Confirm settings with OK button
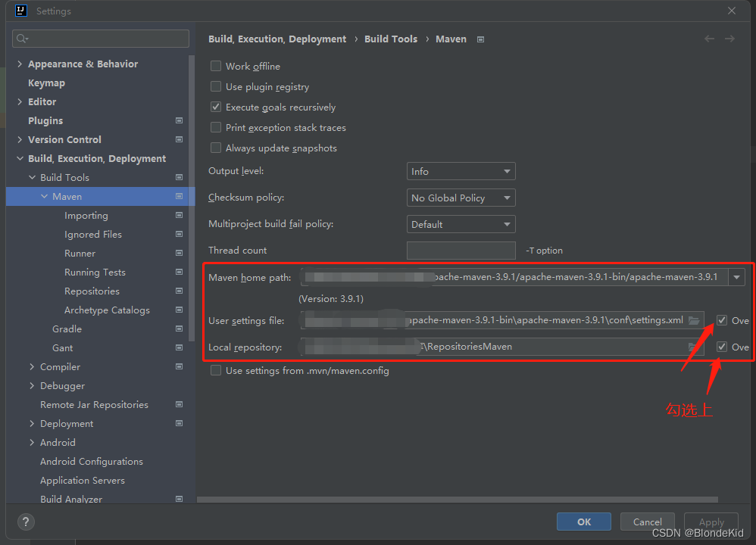 [x=584, y=522]
